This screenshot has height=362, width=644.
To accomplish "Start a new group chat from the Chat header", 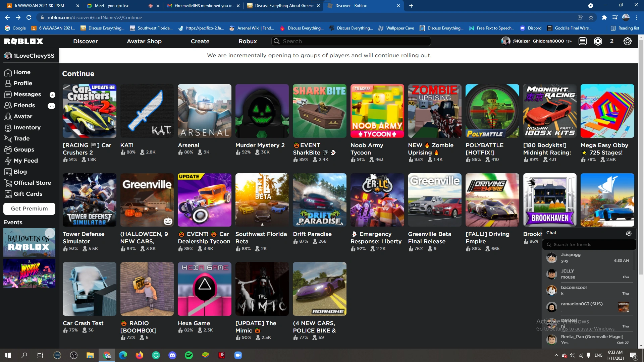I will point(629,233).
